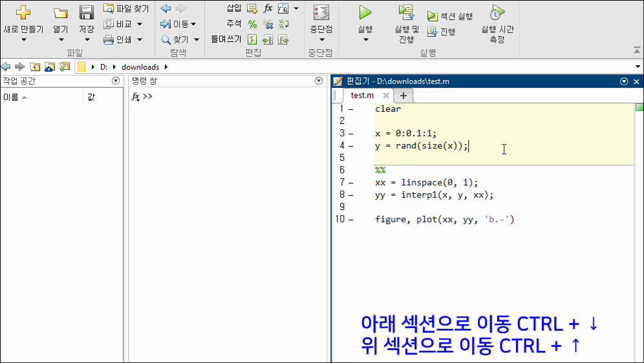This screenshot has width=644, height=363.
Task: Select the test.m editor tab
Action: tap(362, 95)
